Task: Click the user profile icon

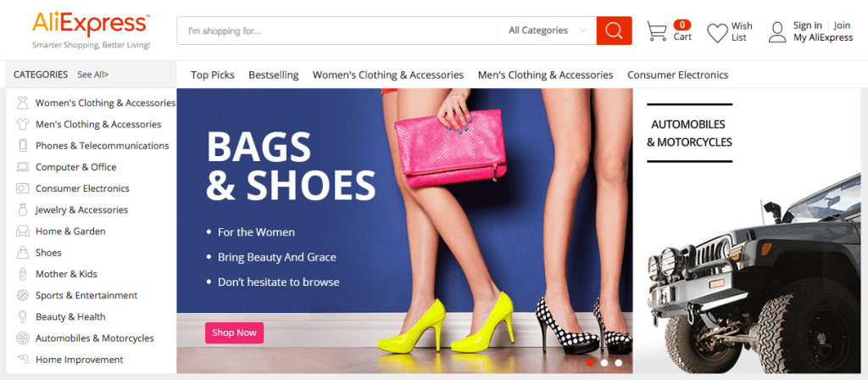Action: (x=777, y=32)
